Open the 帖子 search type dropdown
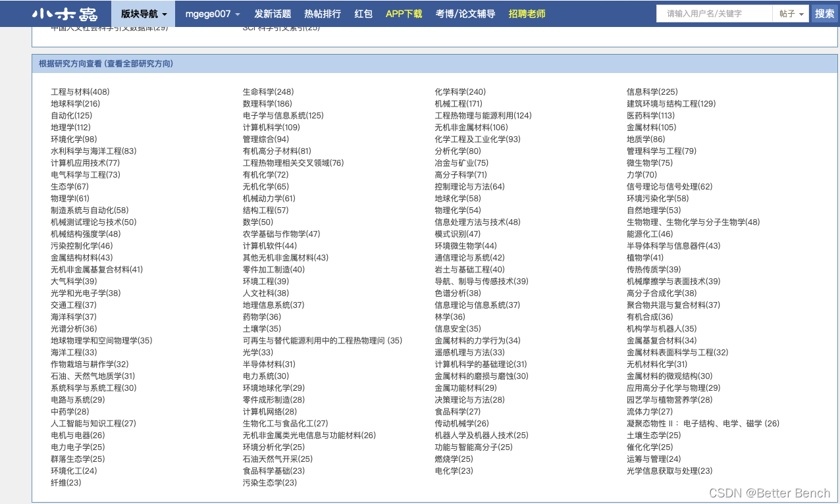Viewport: 840px width, 504px height. tap(791, 14)
